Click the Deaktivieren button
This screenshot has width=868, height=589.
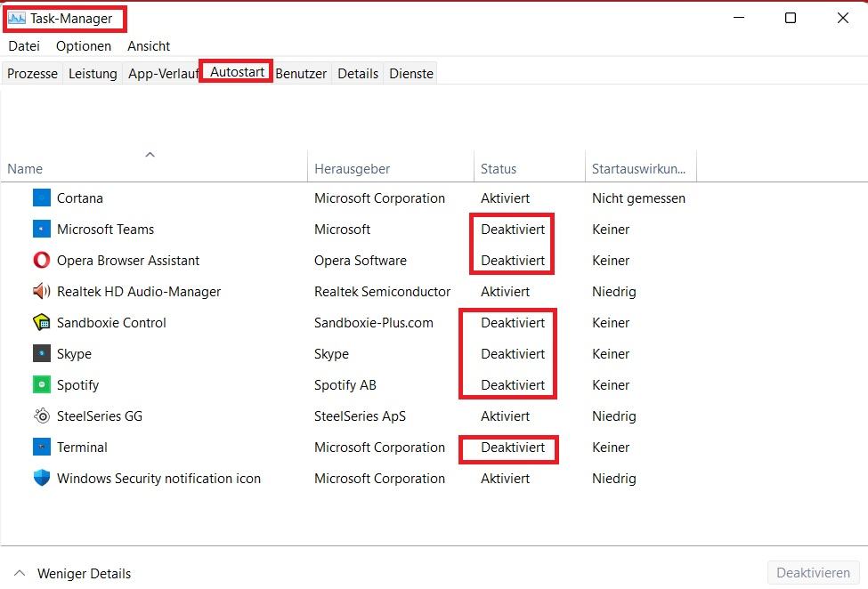pos(813,572)
